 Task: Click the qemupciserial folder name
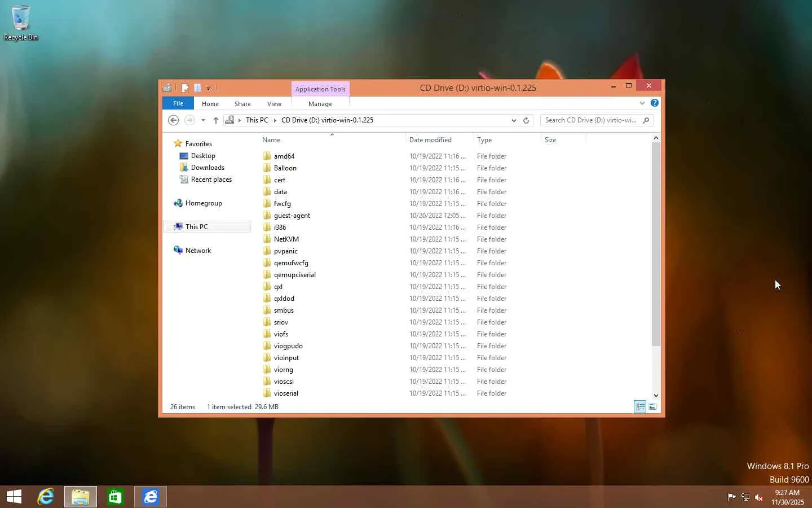pos(295,275)
